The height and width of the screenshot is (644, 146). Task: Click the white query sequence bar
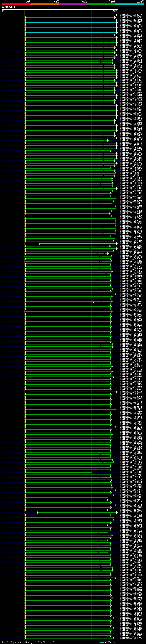[60, 9]
